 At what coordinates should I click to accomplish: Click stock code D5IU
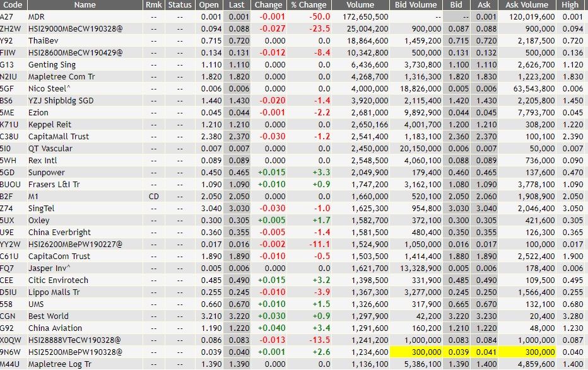[9, 292]
